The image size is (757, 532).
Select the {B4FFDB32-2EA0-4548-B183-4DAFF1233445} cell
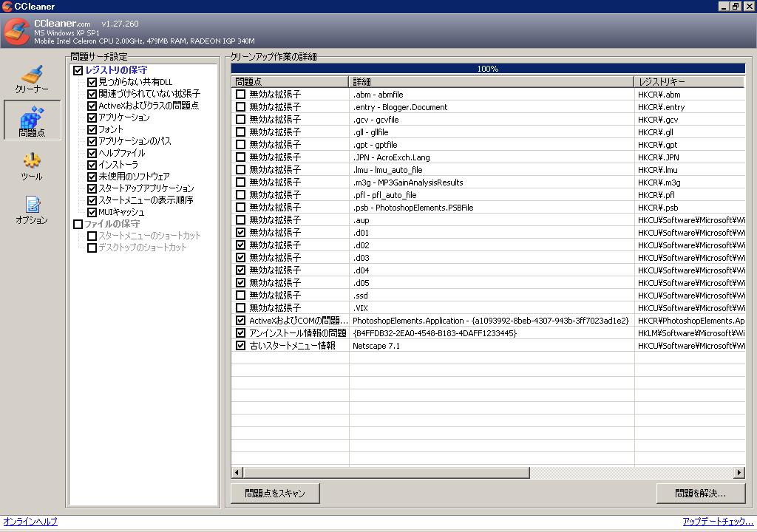coord(492,333)
